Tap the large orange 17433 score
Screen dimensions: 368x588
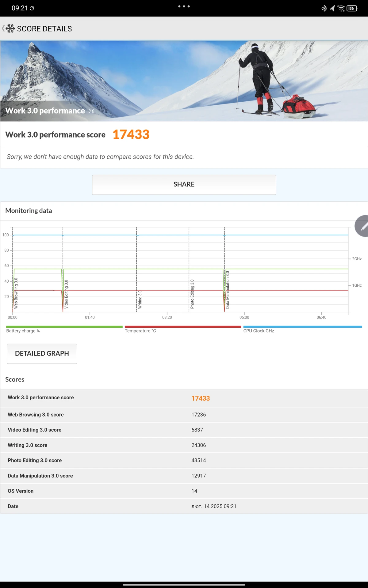point(131,134)
